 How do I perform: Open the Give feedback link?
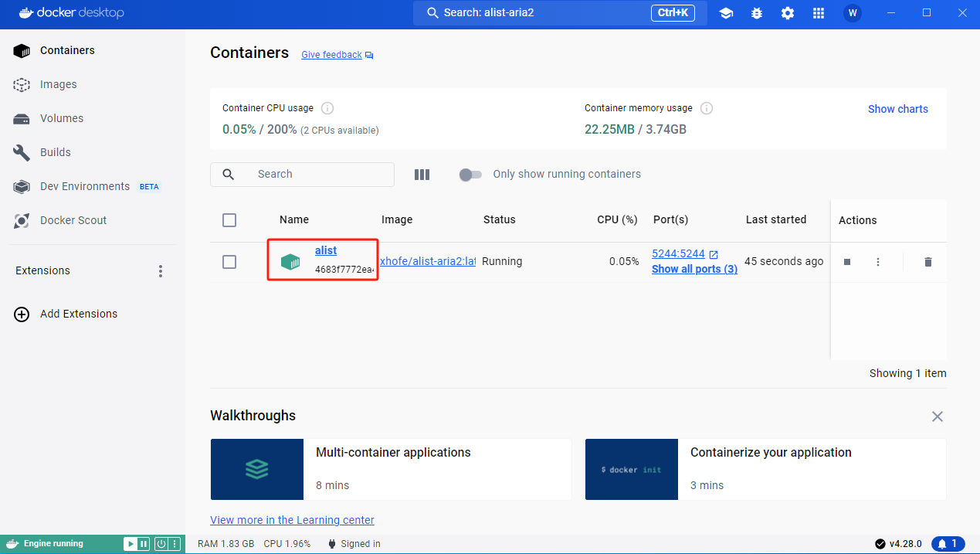(331, 54)
